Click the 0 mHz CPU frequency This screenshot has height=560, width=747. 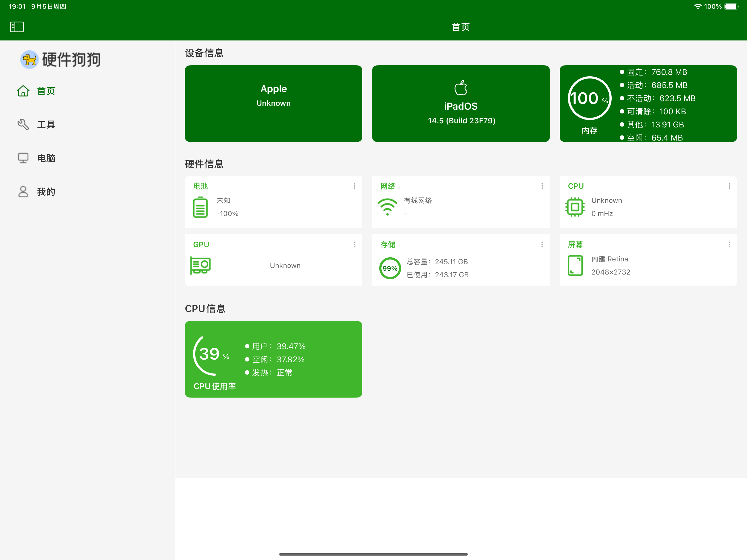pos(602,214)
